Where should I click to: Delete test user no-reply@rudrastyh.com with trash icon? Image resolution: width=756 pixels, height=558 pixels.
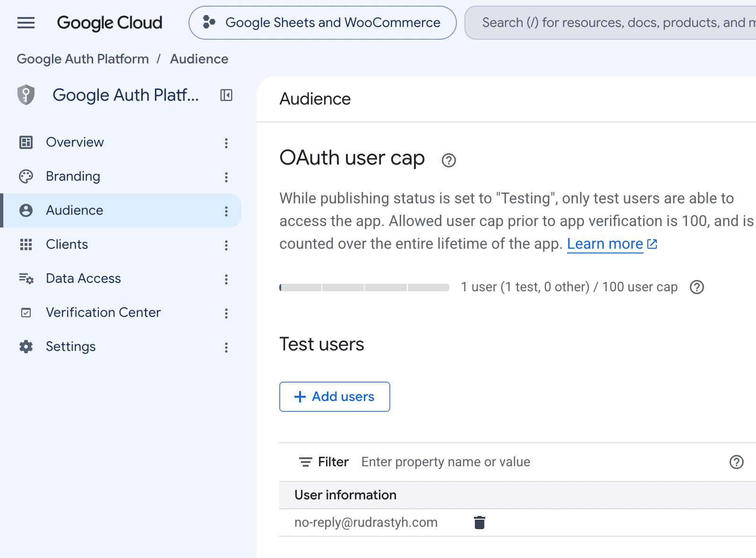(480, 523)
